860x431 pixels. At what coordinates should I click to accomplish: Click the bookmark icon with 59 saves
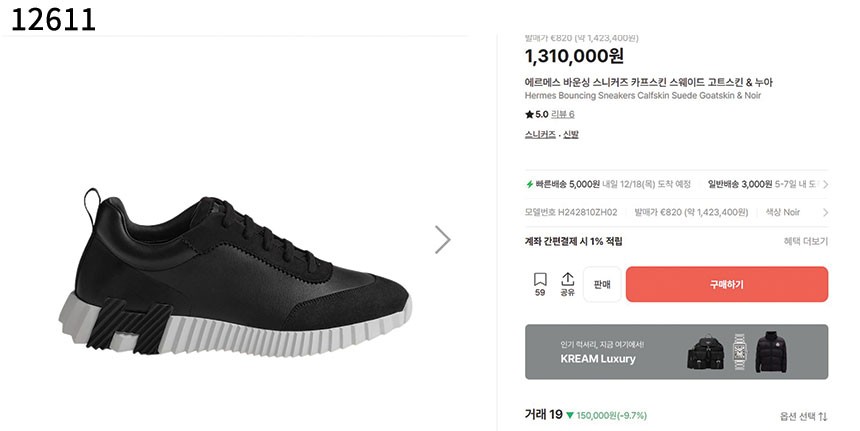pyautogui.click(x=540, y=279)
